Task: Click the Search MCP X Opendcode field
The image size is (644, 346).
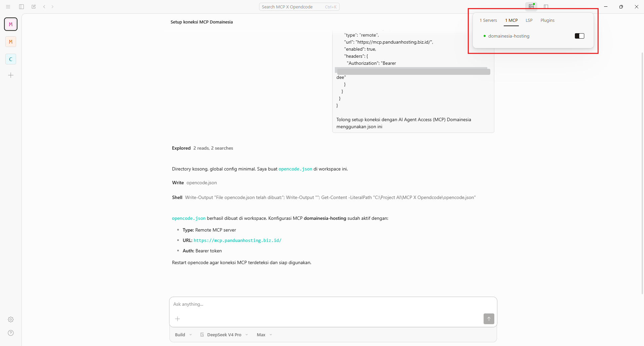Action: coord(299,7)
